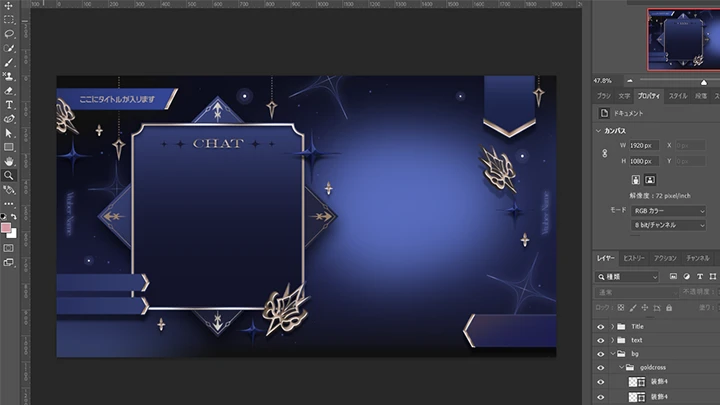Click the Rectangle shape tool

(x=9, y=146)
